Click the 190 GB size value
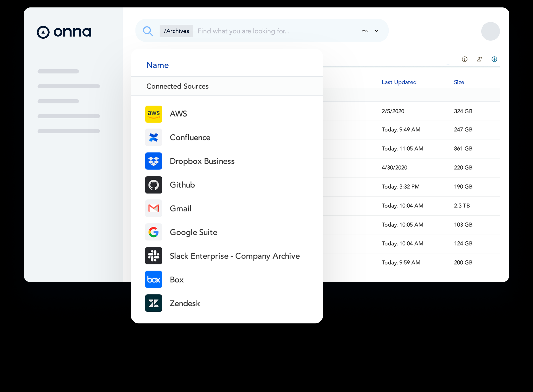 point(463,186)
